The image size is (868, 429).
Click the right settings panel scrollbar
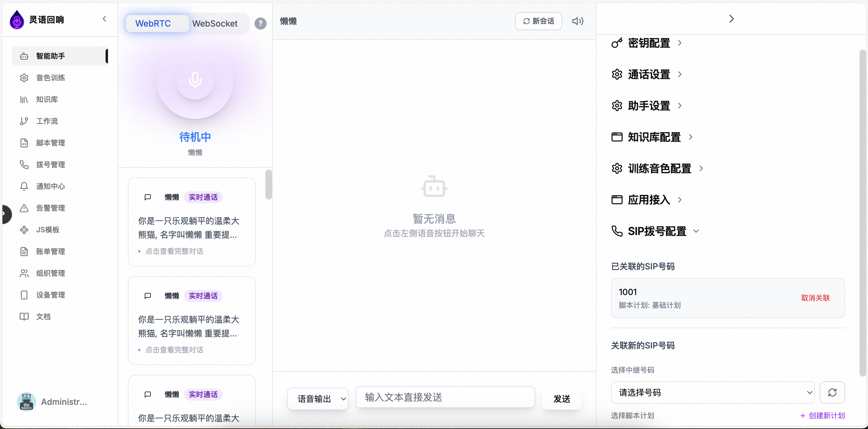coord(862,213)
